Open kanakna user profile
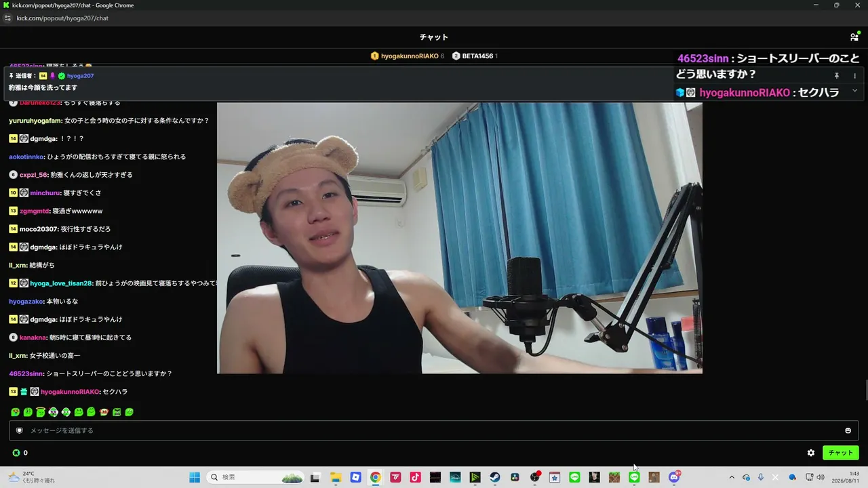 point(33,338)
